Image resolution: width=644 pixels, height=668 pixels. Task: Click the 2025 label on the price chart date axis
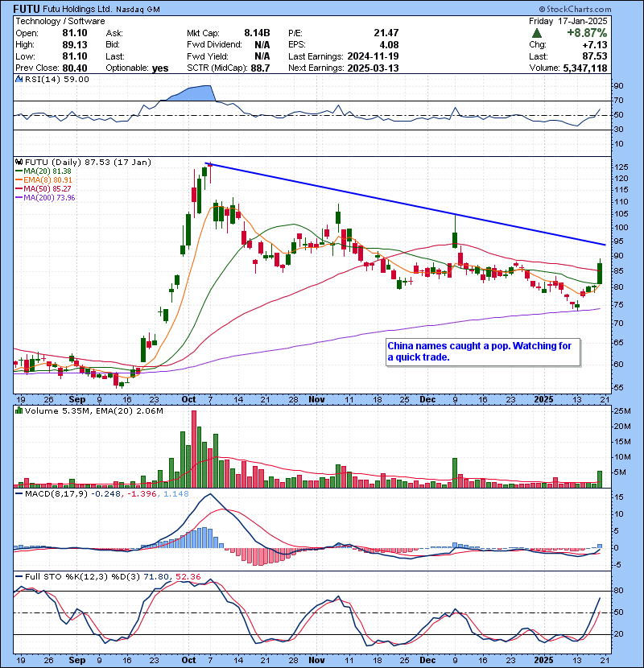click(544, 400)
